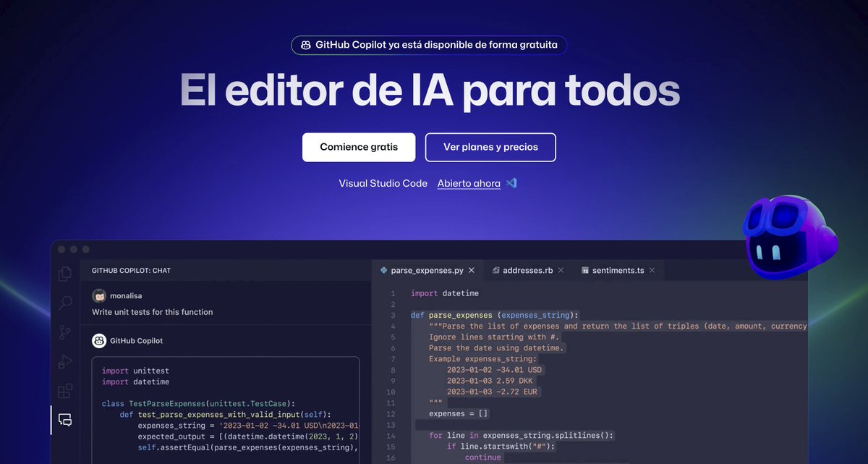Close the addresses.rb tab
Image resolution: width=868 pixels, height=464 pixels.
coord(561,270)
